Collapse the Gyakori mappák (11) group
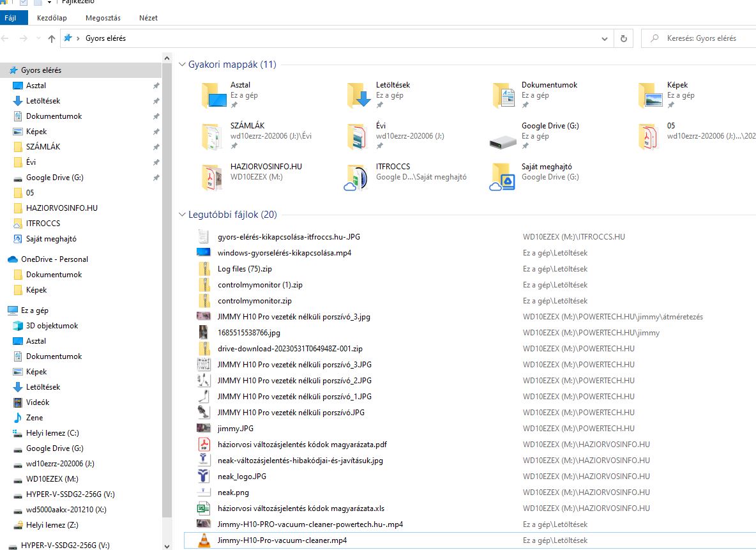Image resolution: width=756 pixels, height=550 pixels. (x=183, y=65)
